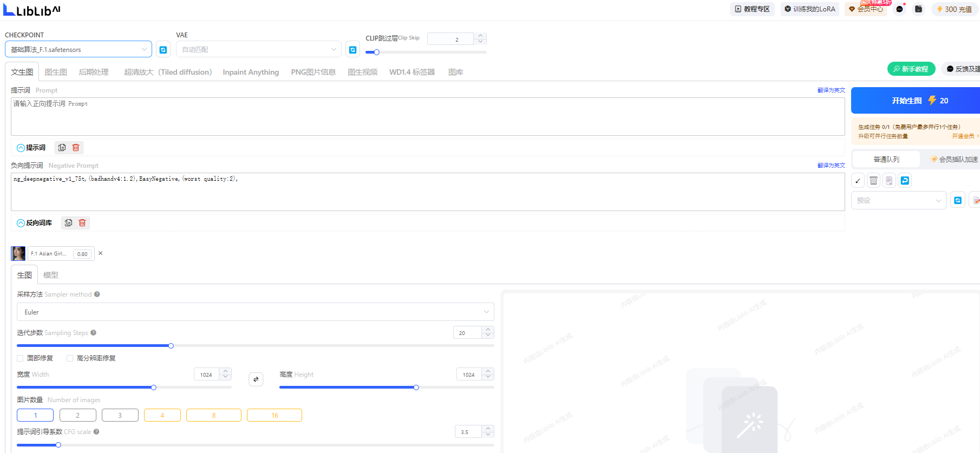Switch to the 图生图 tab
The height and width of the screenshot is (453, 980).
pos(56,72)
